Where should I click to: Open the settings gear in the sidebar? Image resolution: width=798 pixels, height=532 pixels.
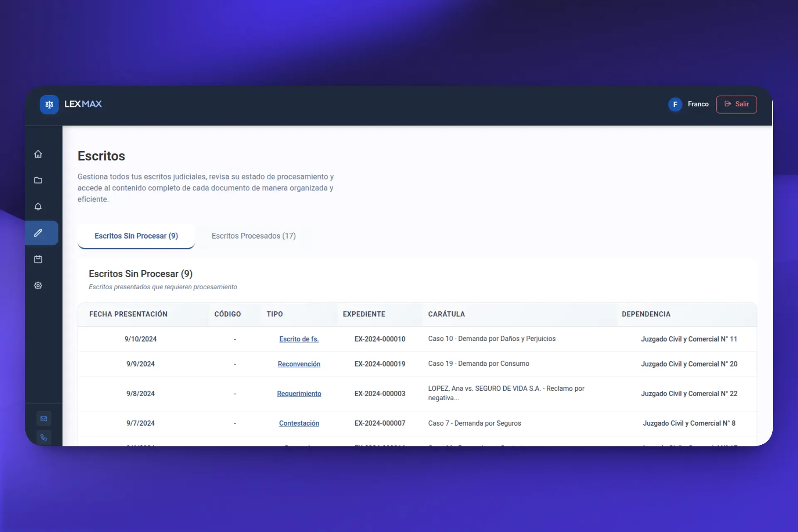click(38, 286)
